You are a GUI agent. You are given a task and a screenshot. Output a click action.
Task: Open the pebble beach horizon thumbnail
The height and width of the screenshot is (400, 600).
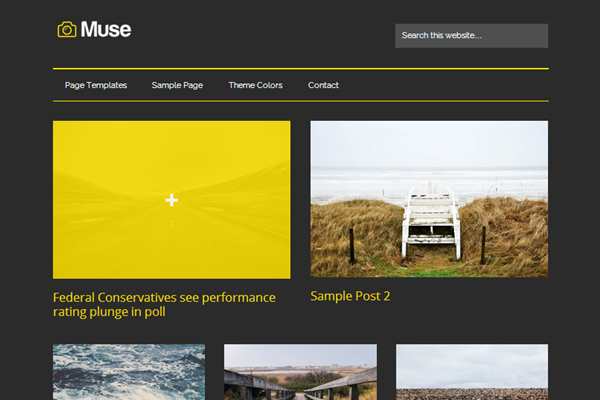pos(472,372)
